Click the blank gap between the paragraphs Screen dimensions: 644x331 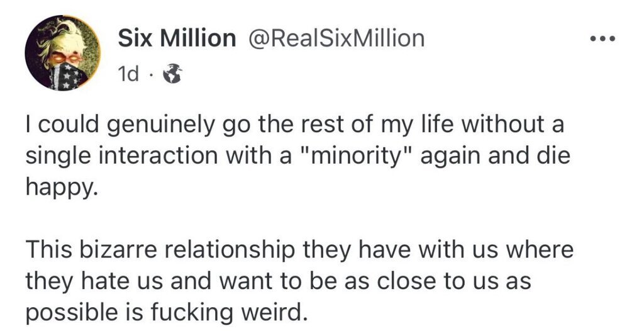tap(252, 217)
